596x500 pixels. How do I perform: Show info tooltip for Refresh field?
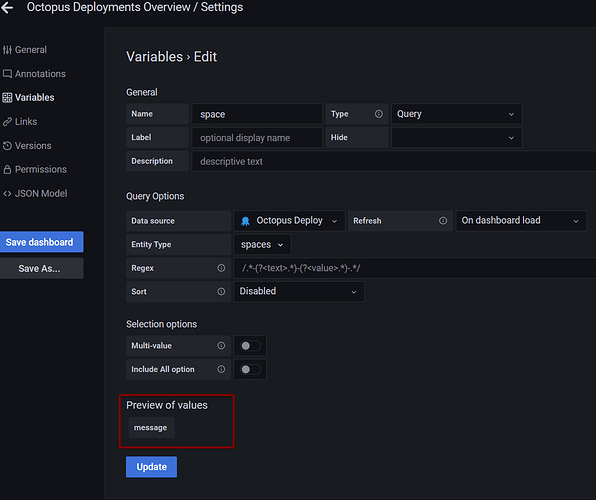[443, 221]
